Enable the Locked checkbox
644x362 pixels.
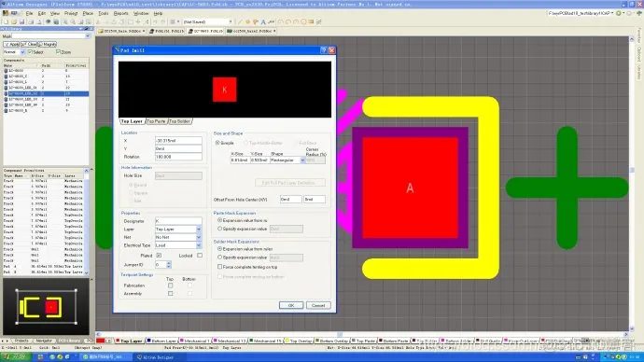[x=200, y=256]
